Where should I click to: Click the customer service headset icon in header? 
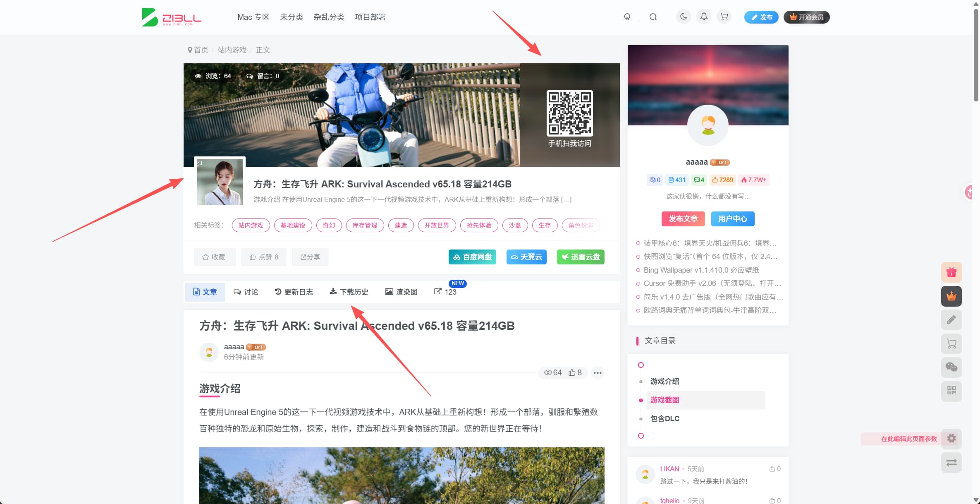coord(627,17)
